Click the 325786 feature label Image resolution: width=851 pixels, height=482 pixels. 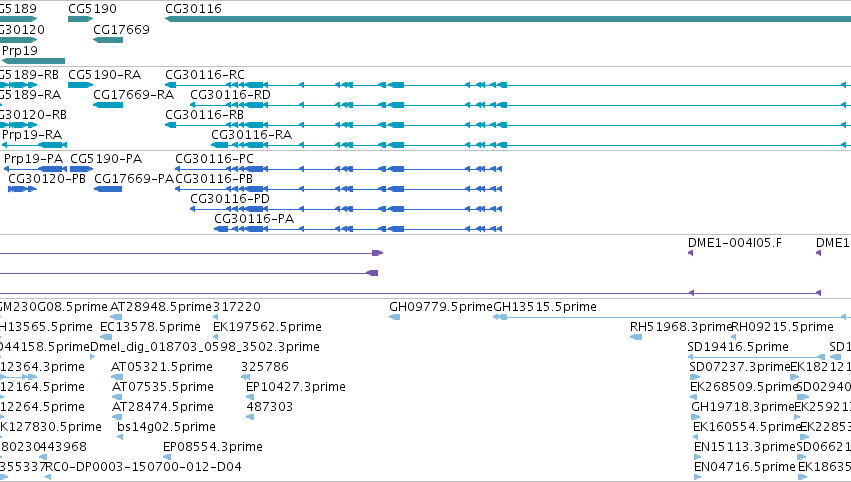[x=265, y=367]
